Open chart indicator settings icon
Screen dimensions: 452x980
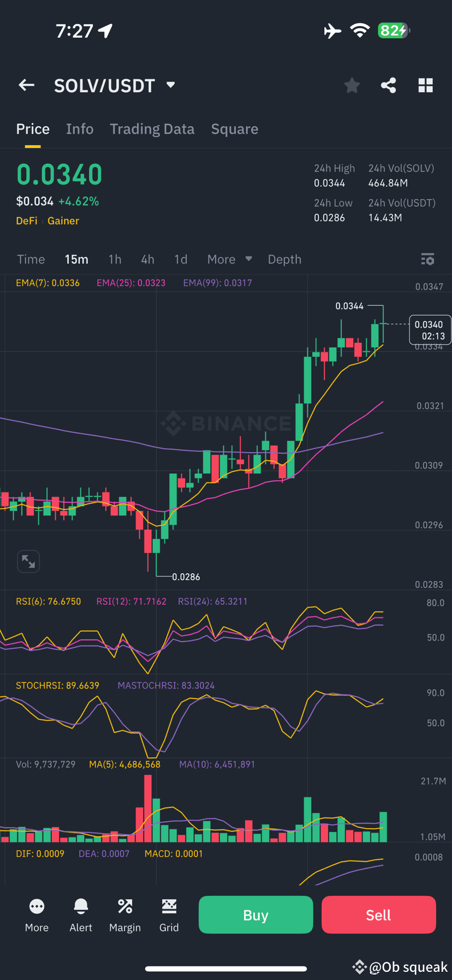pos(427,259)
